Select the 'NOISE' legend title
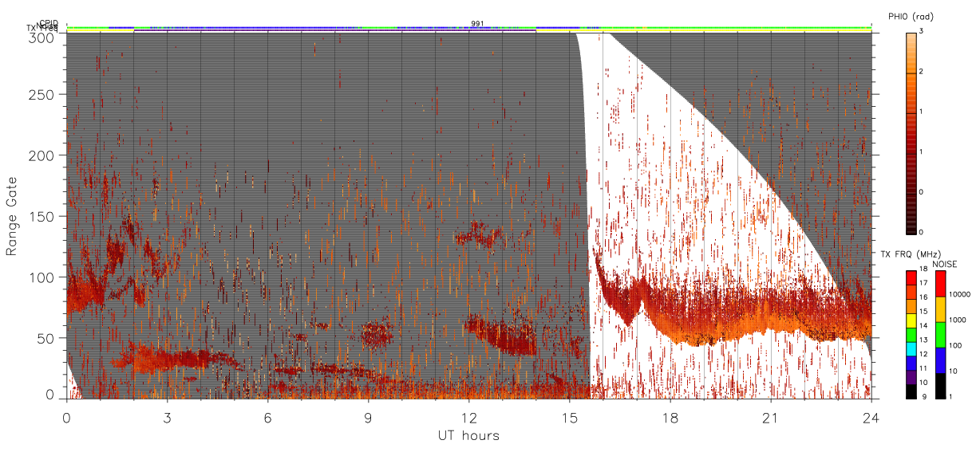This screenshot has width=980, height=452. [x=945, y=264]
